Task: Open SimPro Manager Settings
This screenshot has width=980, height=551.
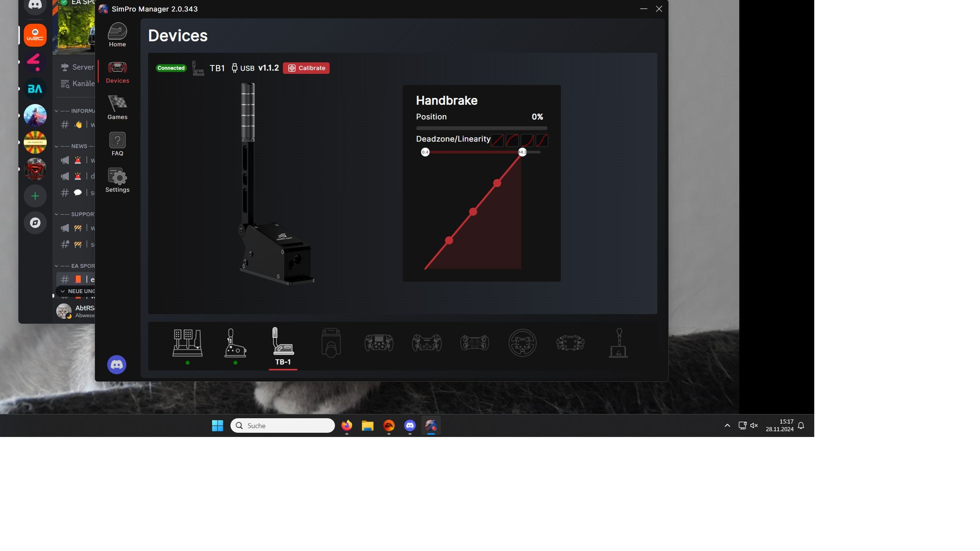Action: (117, 180)
